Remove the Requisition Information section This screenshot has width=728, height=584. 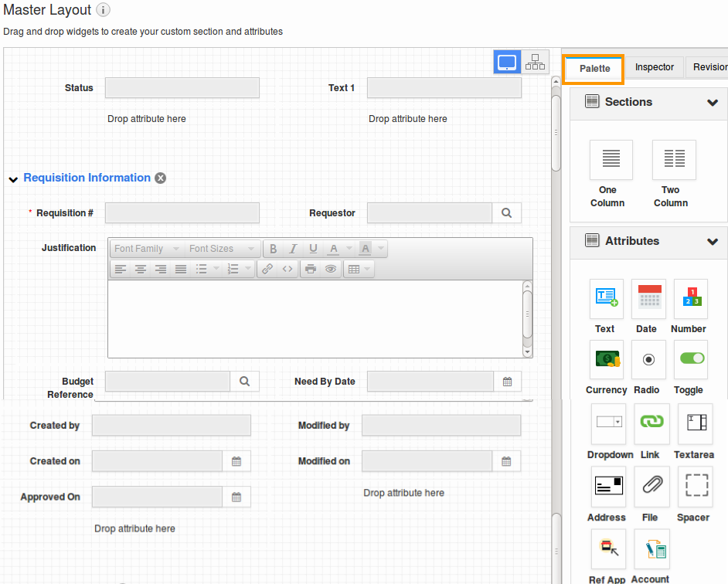click(160, 178)
